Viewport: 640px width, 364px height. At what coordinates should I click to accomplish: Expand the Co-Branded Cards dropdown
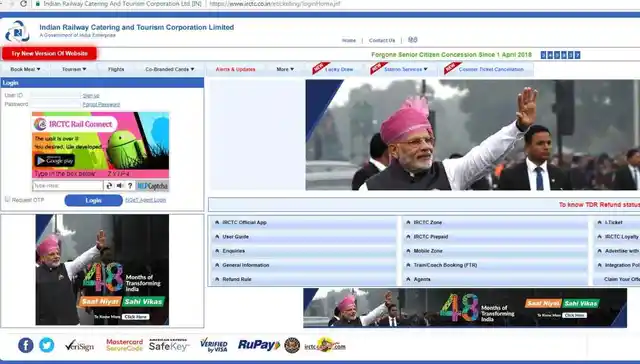tap(170, 69)
